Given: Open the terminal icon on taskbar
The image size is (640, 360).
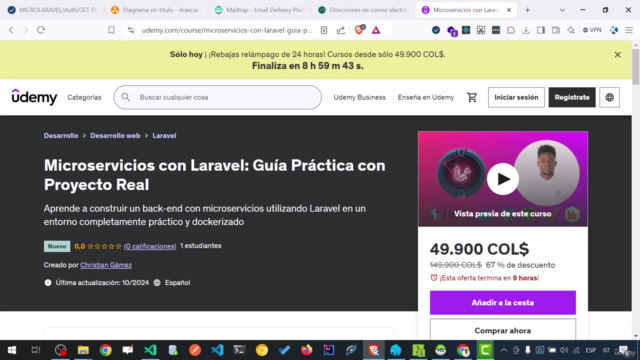Looking at the screenshot, I should coord(239,350).
